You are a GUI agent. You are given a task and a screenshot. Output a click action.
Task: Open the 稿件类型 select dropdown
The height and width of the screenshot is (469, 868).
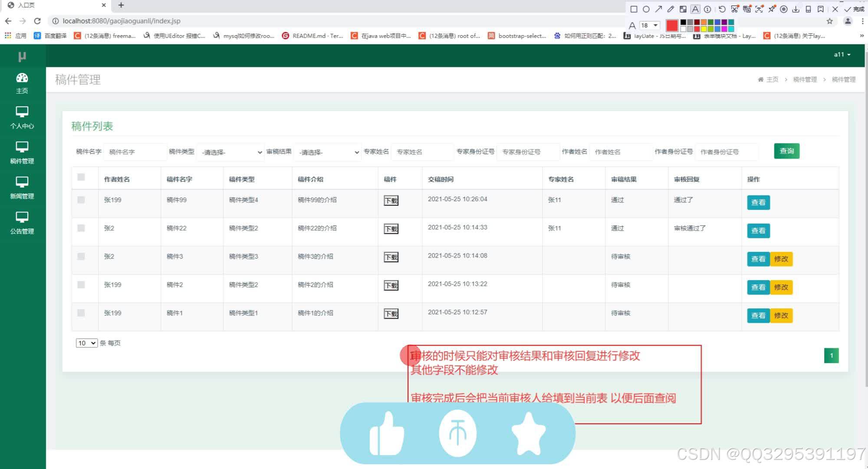coord(230,152)
